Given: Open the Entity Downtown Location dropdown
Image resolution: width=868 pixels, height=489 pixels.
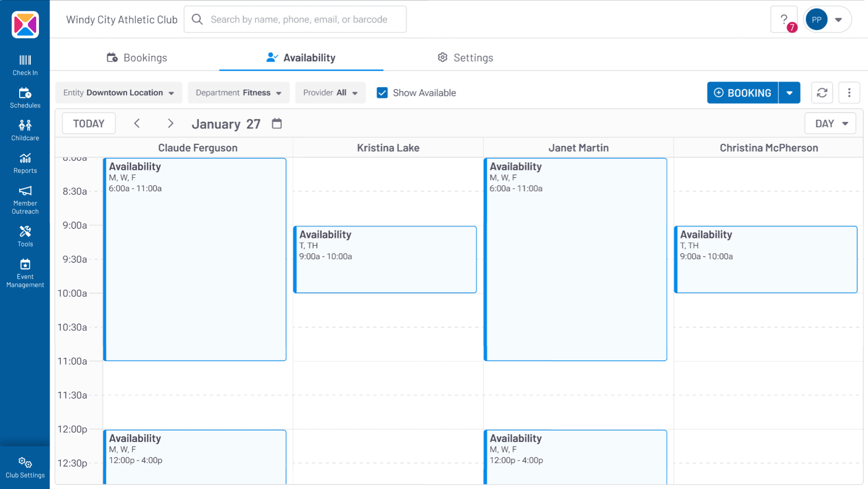Looking at the screenshot, I should 118,92.
